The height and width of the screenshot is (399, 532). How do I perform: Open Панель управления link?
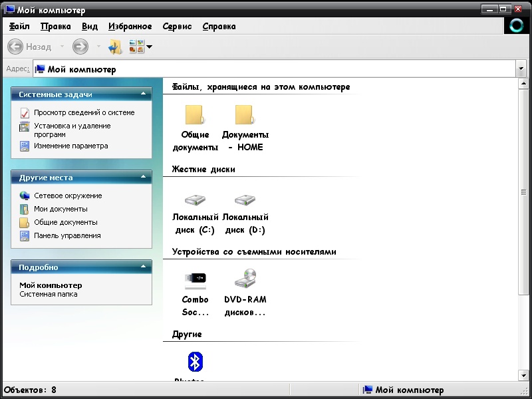coord(67,235)
